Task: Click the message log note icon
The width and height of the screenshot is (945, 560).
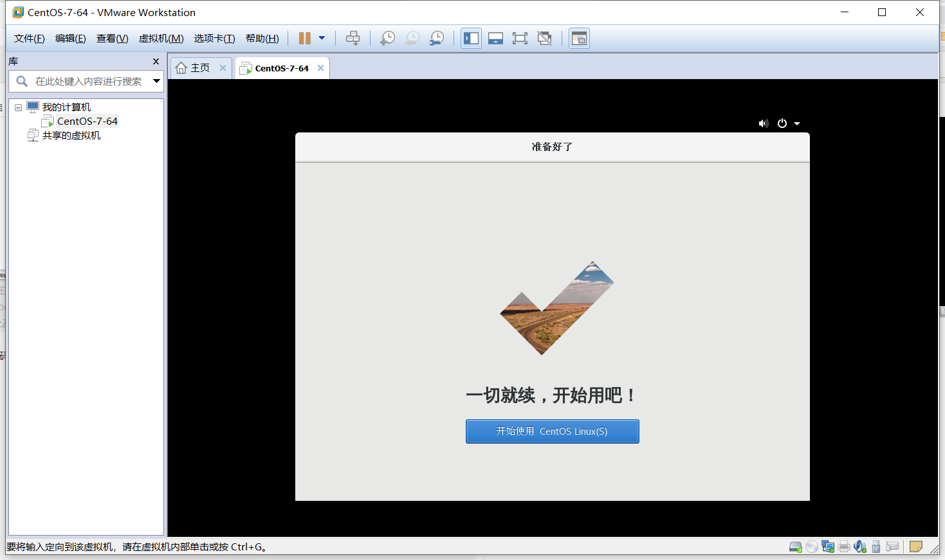Action: [916, 547]
